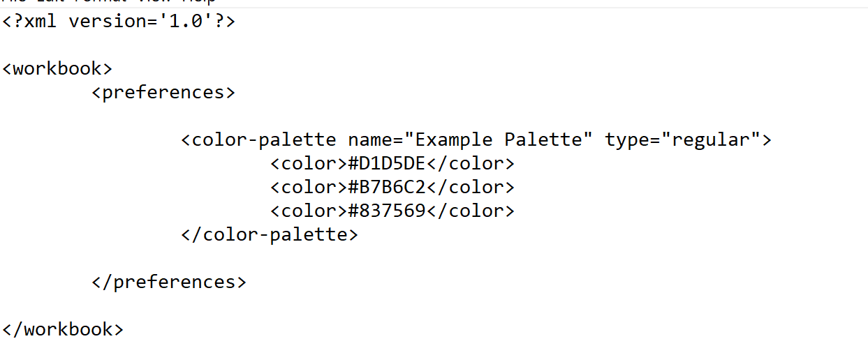Click opening color tag before #D1D5DE
This screenshot has height=355, width=868.
pyautogui.click(x=308, y=163)
